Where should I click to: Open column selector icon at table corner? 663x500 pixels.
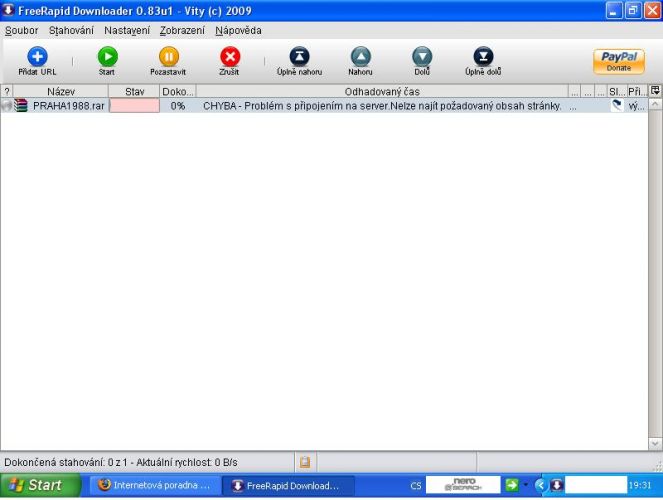[655, 90]
